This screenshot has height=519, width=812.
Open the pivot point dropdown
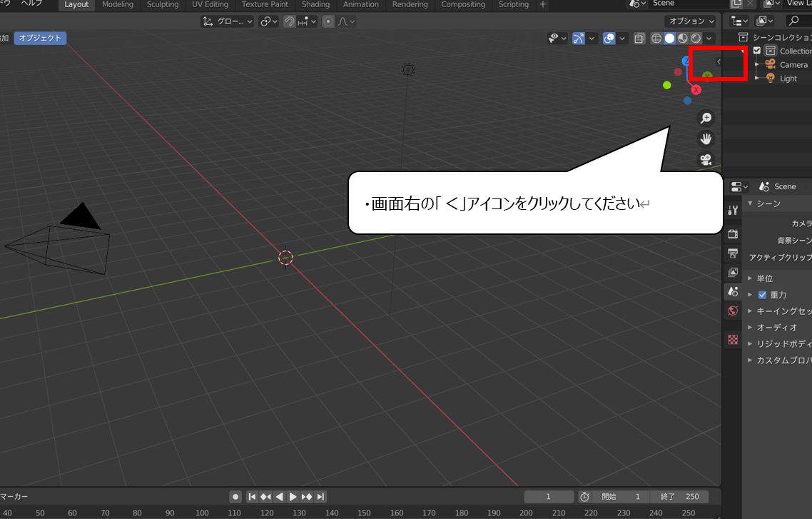(x=269, y=21)
